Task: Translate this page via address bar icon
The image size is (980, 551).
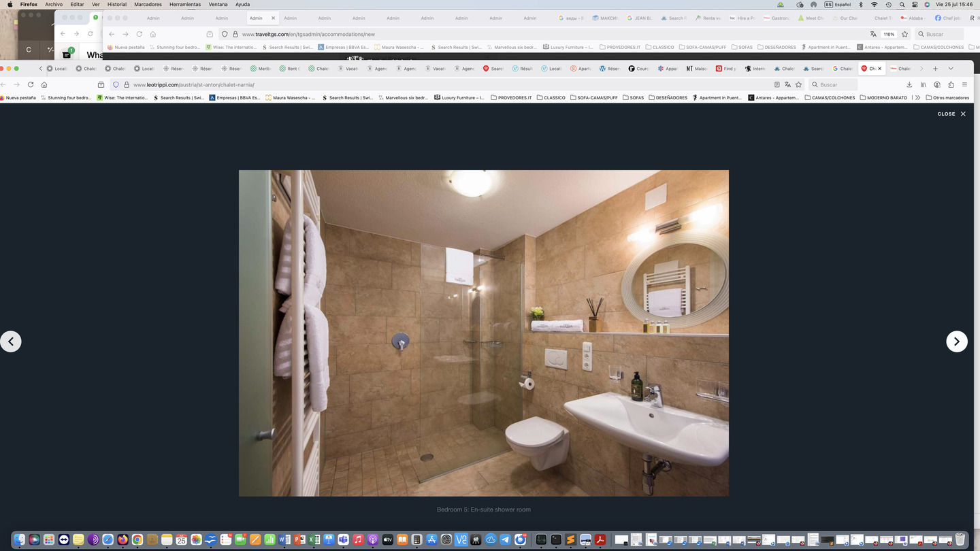Action: click(x=787, y=84)
